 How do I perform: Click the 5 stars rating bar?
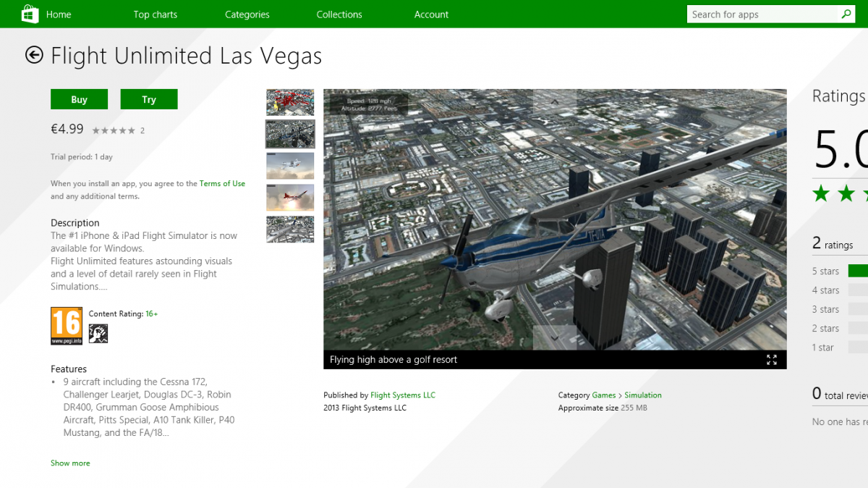858,271
